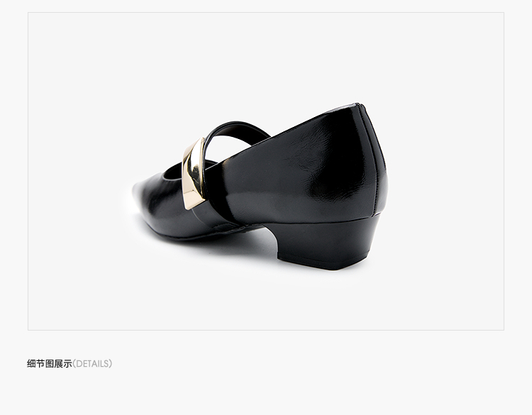Select the curved Mary Jane strap
The height and width of the screenshot is (415, 532).
(234, 134)
